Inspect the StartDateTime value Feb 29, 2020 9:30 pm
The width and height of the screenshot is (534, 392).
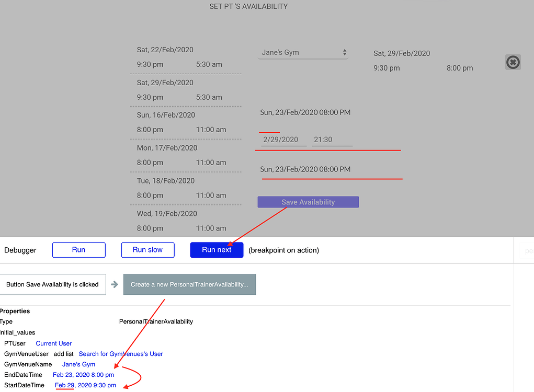(x=85, y=385)
